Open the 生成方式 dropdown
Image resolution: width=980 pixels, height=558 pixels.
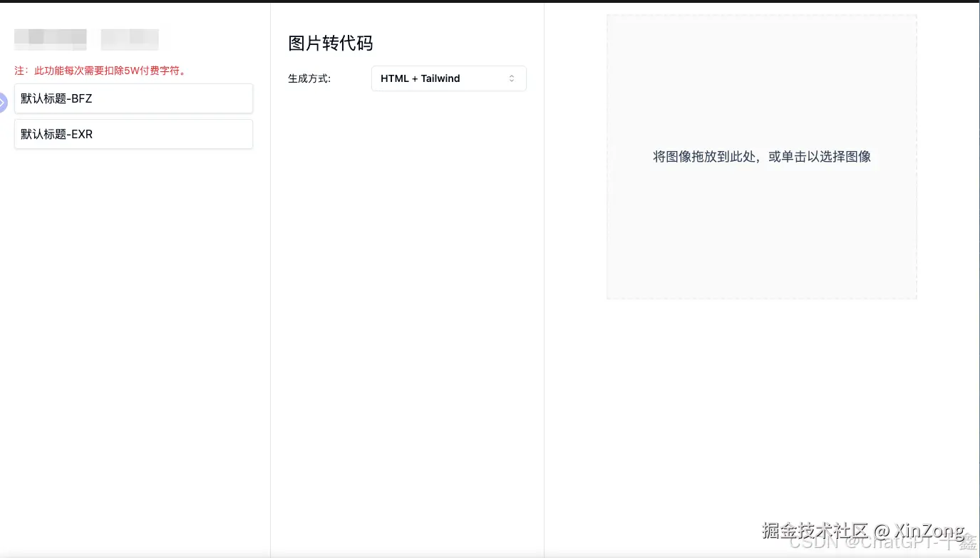449,78
